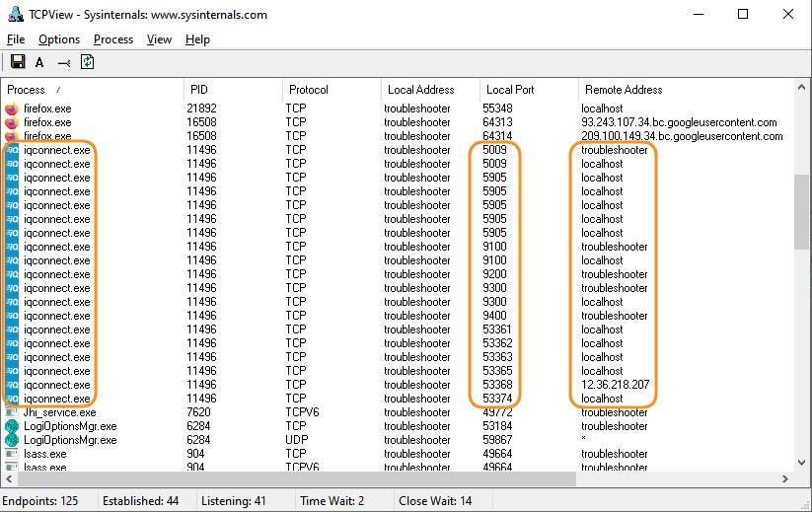This screenshot has width=812, height=512.
Task: Click local port 59867 cell
Action: click(497, 440)
